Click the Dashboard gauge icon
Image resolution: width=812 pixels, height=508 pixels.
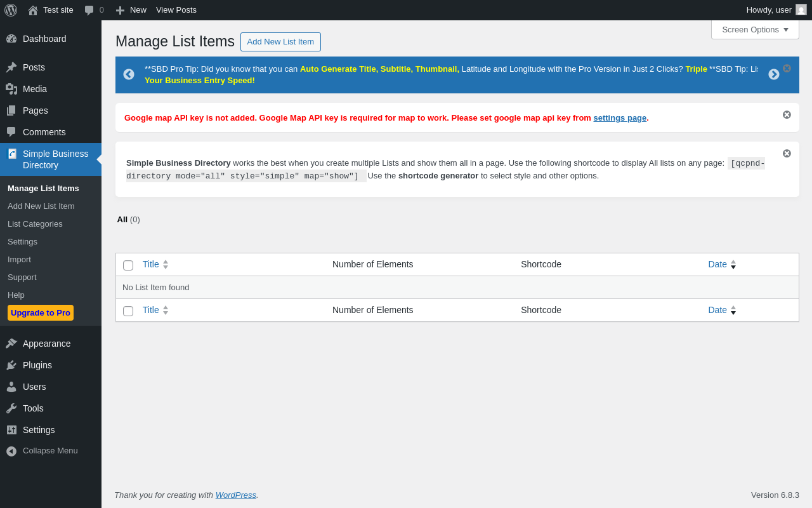pos(11,39)
